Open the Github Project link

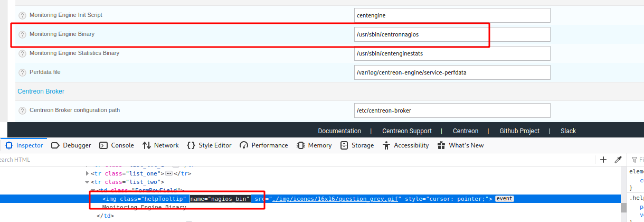(519, 131)
